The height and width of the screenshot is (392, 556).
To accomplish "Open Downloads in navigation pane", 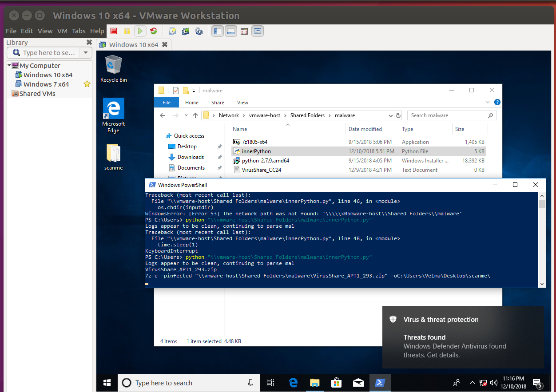I will pos(191,157).
